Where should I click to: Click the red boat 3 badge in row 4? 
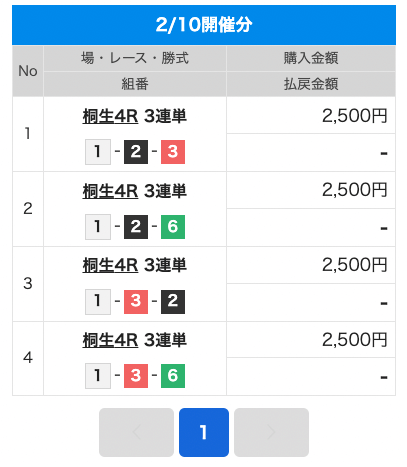pos(136,376)
